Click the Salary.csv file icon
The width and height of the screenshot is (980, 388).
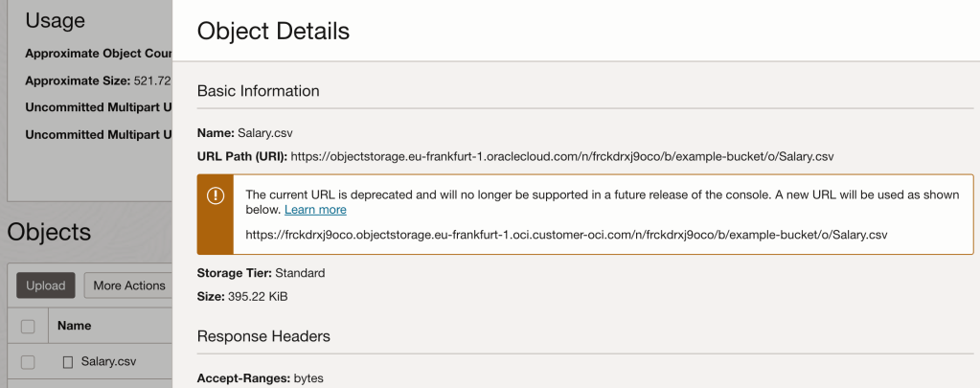[68, 362]
